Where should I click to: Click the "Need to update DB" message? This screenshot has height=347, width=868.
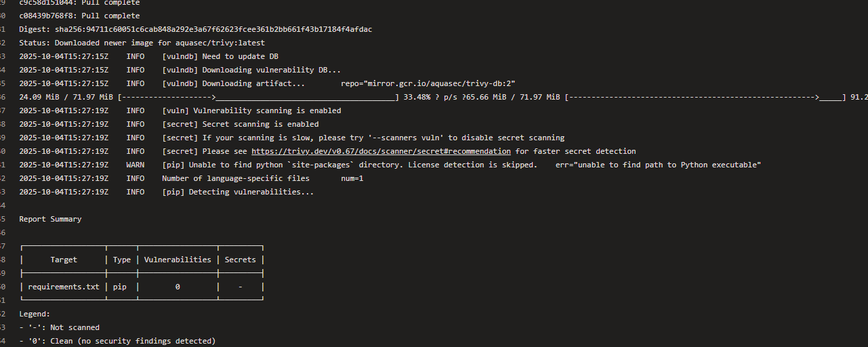240,56
